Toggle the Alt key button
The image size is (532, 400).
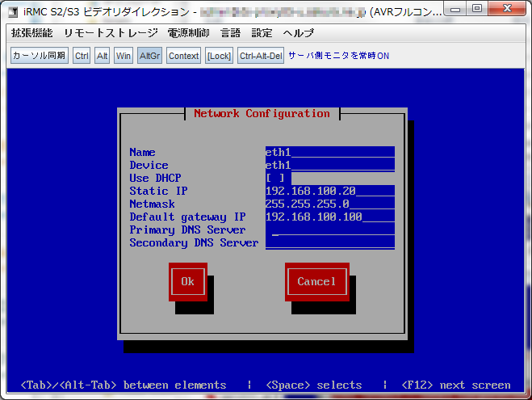[x=103, y=56]
